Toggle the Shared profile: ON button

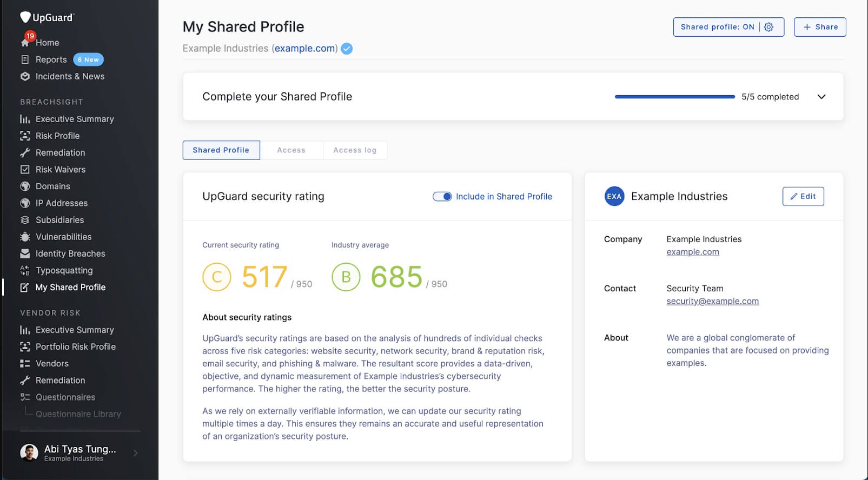point(728,27)
